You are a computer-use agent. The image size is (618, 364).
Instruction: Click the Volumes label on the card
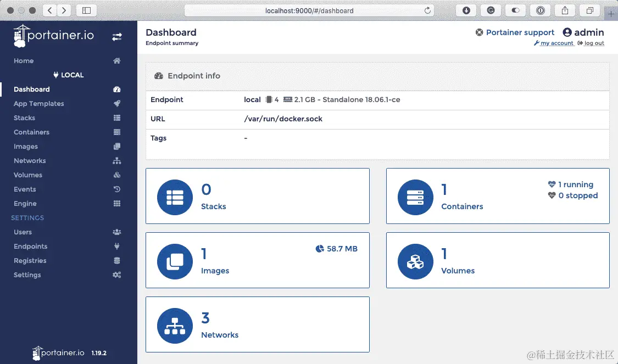tap(458, 271)
